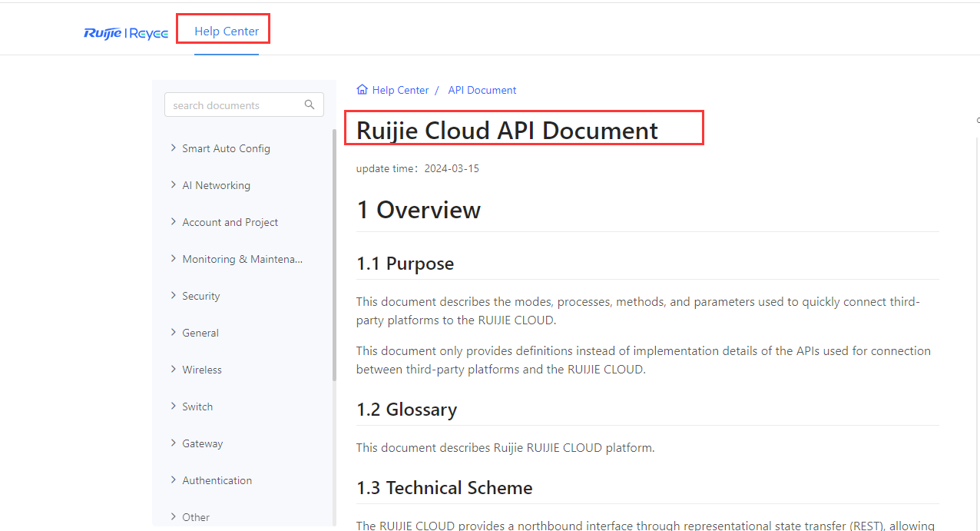980x531 pixels.
Task: Open Account and Project section
Action: [230, 222]
